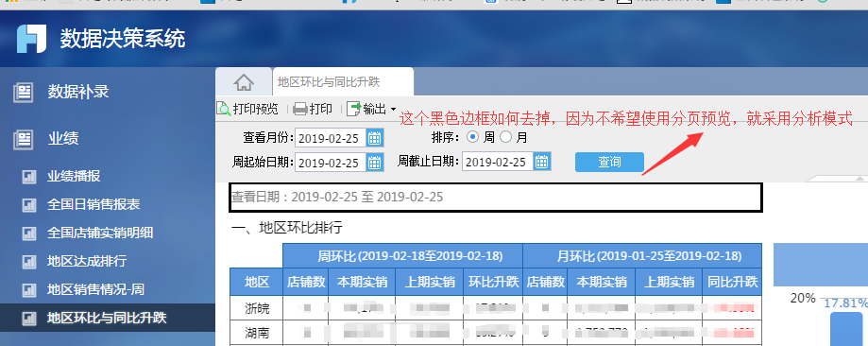Viewport: 868px width, 346px height.
Task: Click the 数据决策系统 title
Action: (123, 39)
